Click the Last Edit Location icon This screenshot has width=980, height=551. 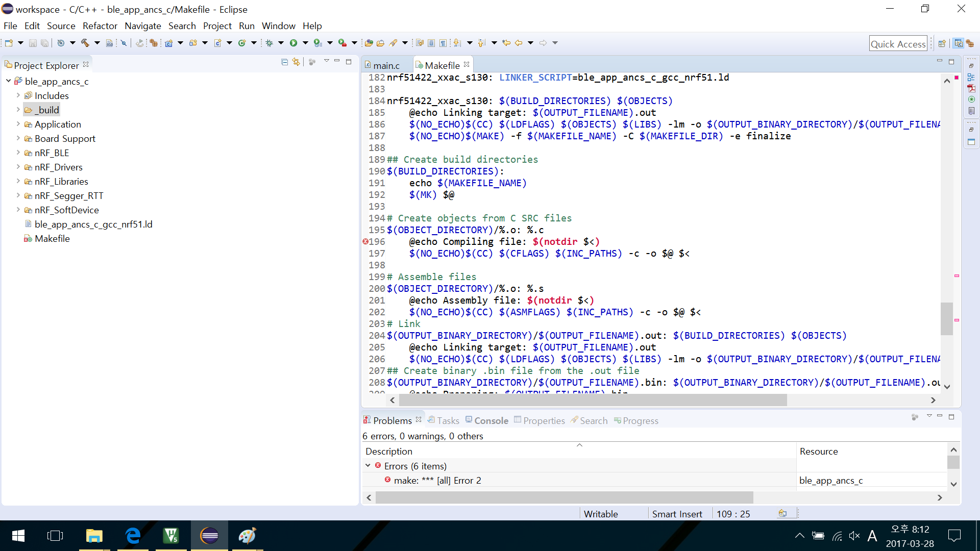[x=506, y=43]
